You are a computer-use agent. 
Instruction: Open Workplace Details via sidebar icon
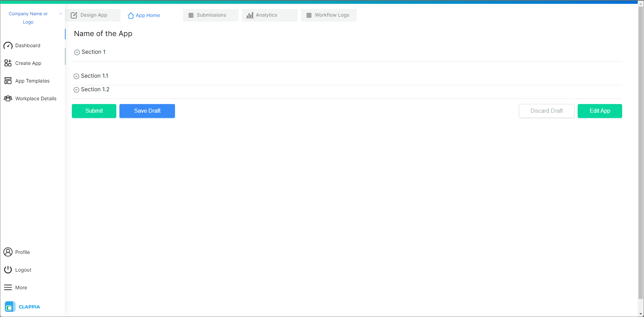[x=8, y=98]
